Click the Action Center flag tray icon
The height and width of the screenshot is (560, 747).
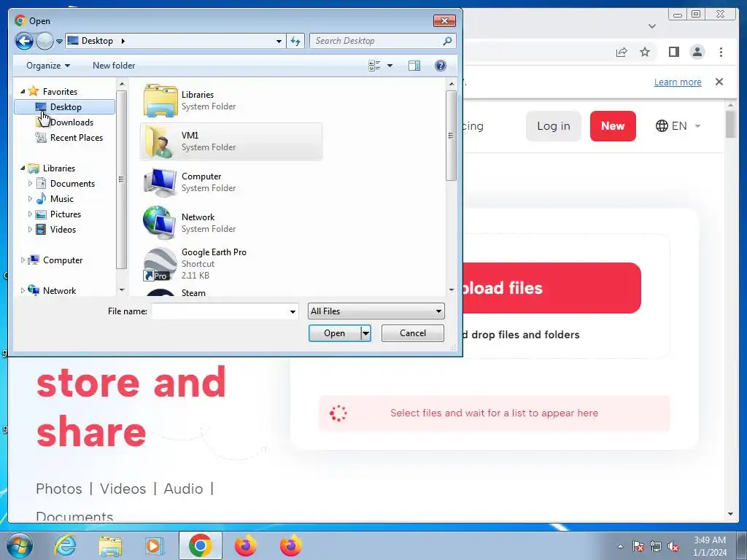pyautogui.click(x=638, y=547)
